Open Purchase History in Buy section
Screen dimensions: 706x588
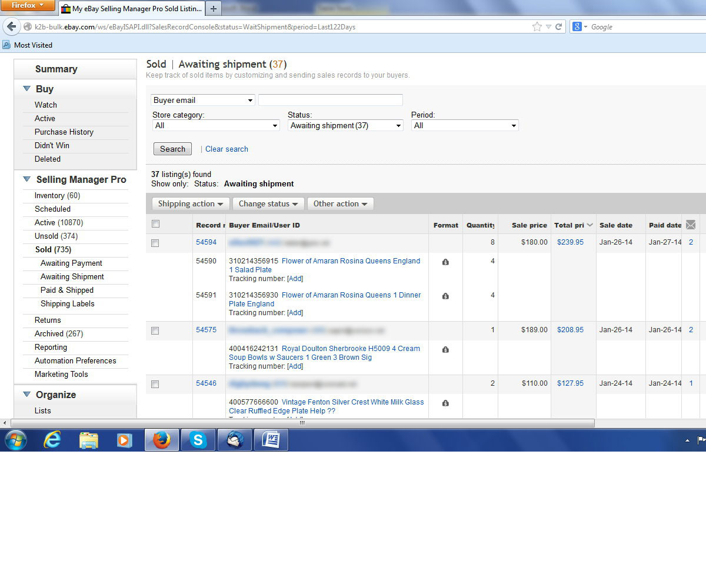pyautogui.click(x=64, y=132)
